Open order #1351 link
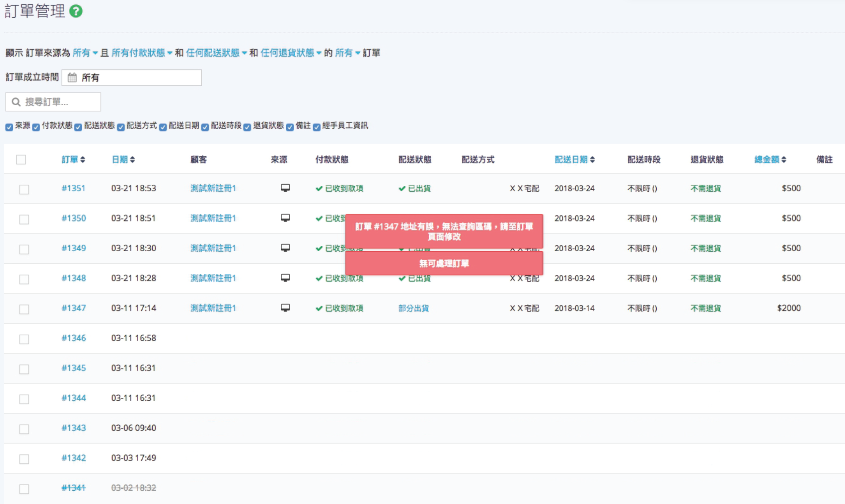 (x=73, y=188)
